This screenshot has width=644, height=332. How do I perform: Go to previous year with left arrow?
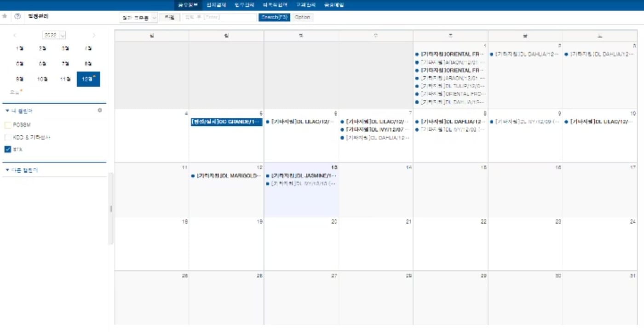click(x=15, y=35)
